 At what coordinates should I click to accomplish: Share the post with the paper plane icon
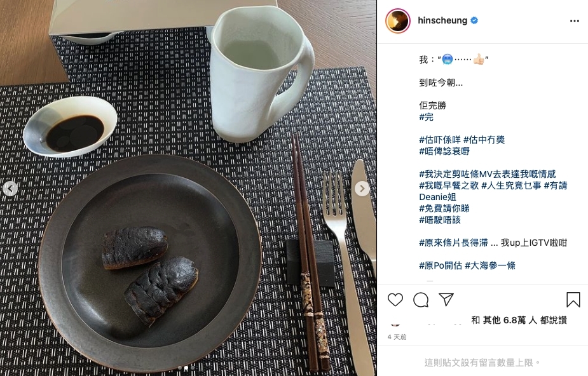point(446,300)
